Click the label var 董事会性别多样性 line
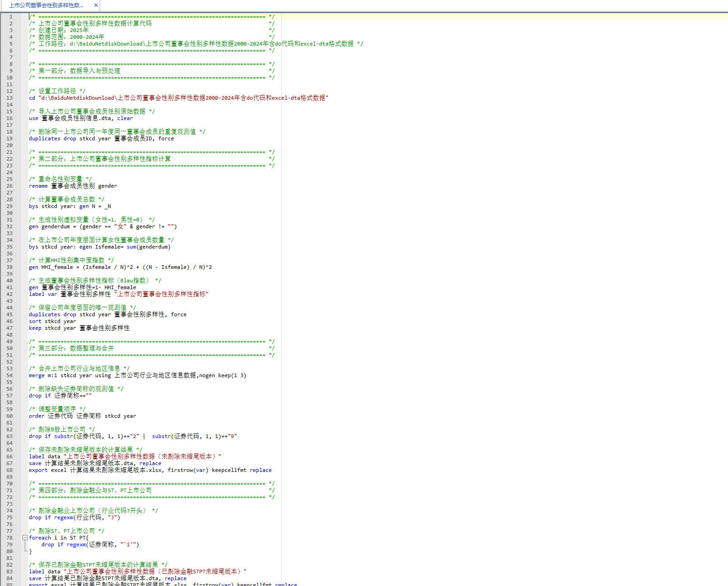The image size is (728, 586). (x=119, y=294)
